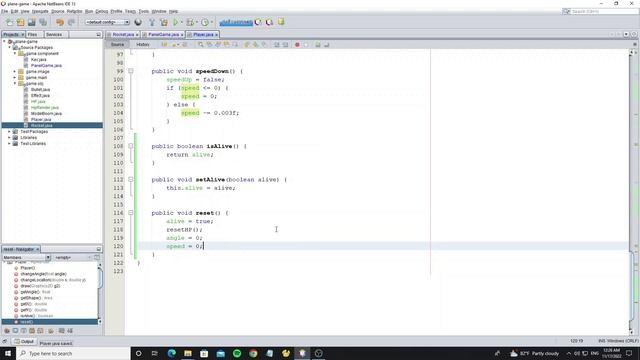This screenshot has height=360, width=640.
Task: Click the Undo toolbar icon
Action: pyautogui.click(x=60, y=22)
